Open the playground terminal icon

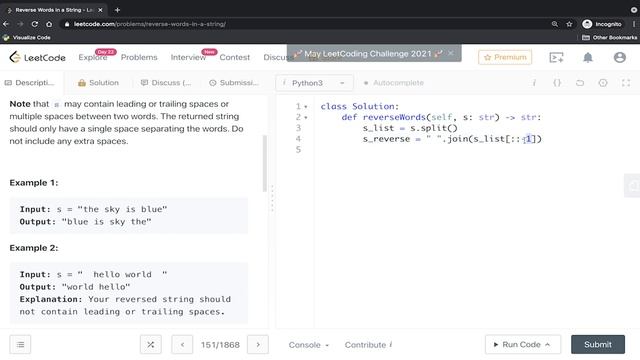tap(556, 58)
